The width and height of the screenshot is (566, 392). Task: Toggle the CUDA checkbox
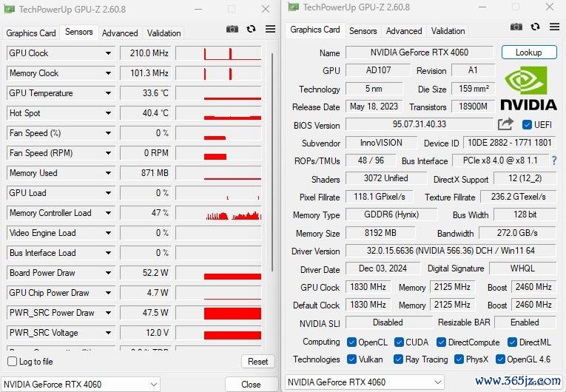[399, 342]
